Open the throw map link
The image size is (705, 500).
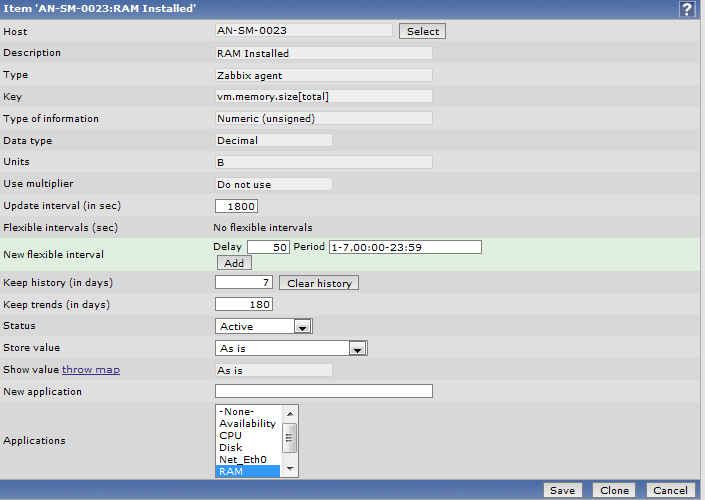pos(90,370)
